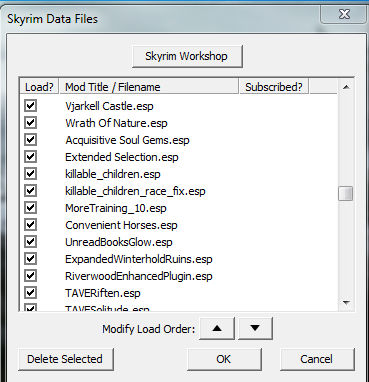Select MoreTraining_10.esp filename
The width and height of the screenshot is (369, 382).
click(116, 208)
